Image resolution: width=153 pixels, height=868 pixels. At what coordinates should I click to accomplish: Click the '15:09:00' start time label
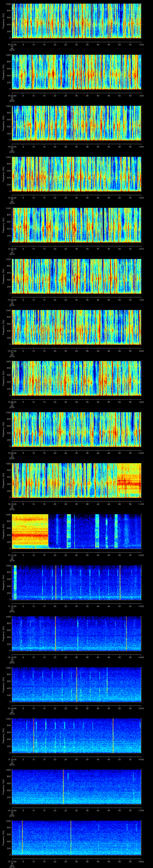[x=12, y=453]
